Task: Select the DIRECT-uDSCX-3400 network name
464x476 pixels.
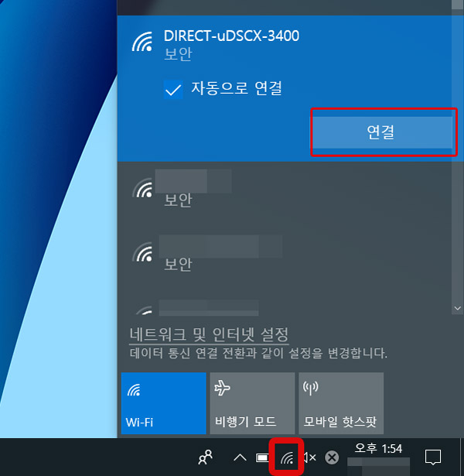Action: pyautogui.click(x=231, y=36)
